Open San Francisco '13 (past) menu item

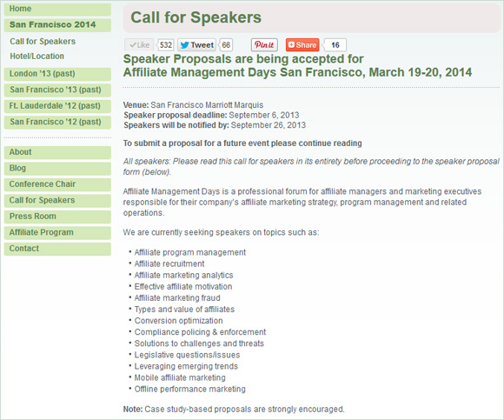(57, 90)
